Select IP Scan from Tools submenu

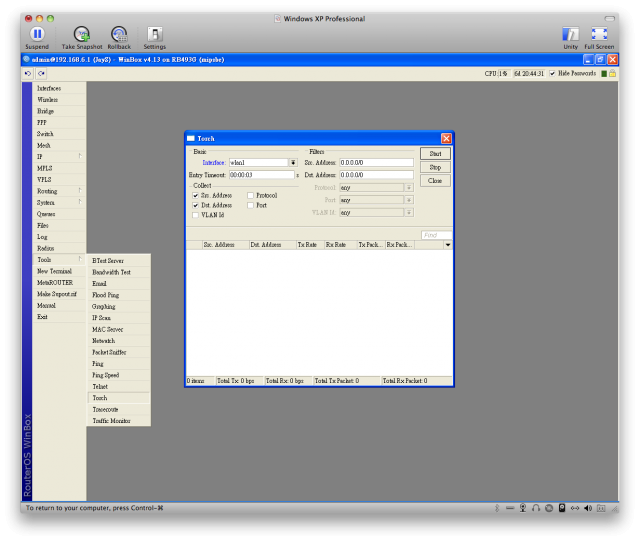point(119,318)
